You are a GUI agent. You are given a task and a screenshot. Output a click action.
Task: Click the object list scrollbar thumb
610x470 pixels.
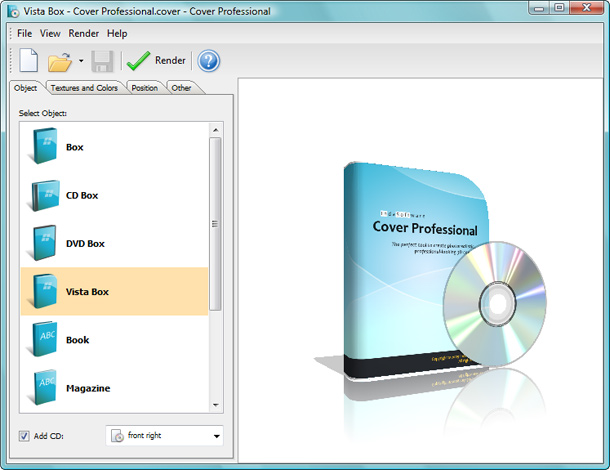tap(216, 224)
